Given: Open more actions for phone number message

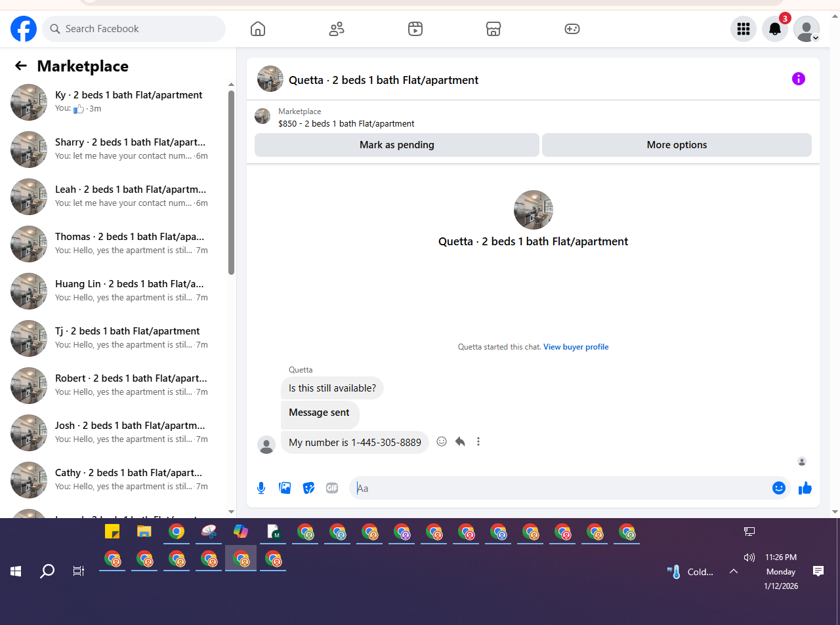Looking at the screenshot, I should click(x=478, y=441).
